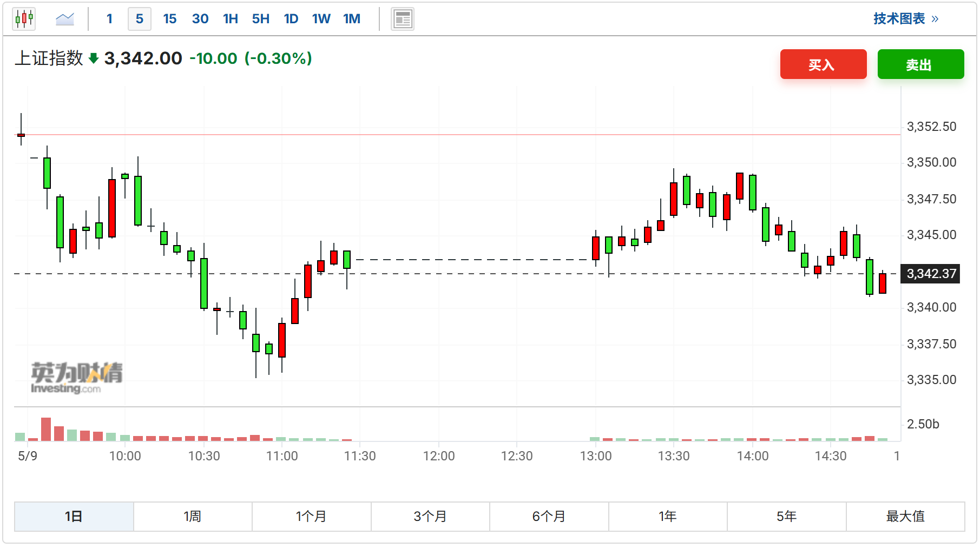
Task: Choose the 1W interval
Action: pos(321,19)
